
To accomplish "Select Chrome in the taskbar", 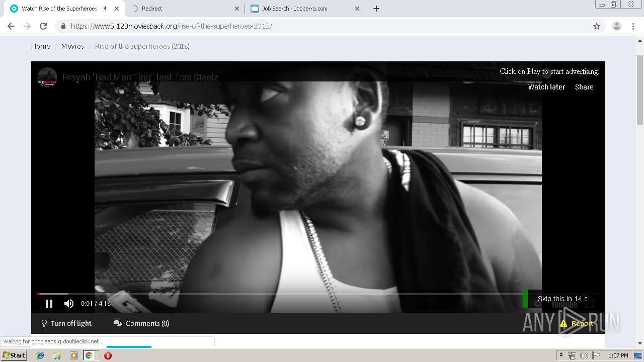I will [89, 355].
